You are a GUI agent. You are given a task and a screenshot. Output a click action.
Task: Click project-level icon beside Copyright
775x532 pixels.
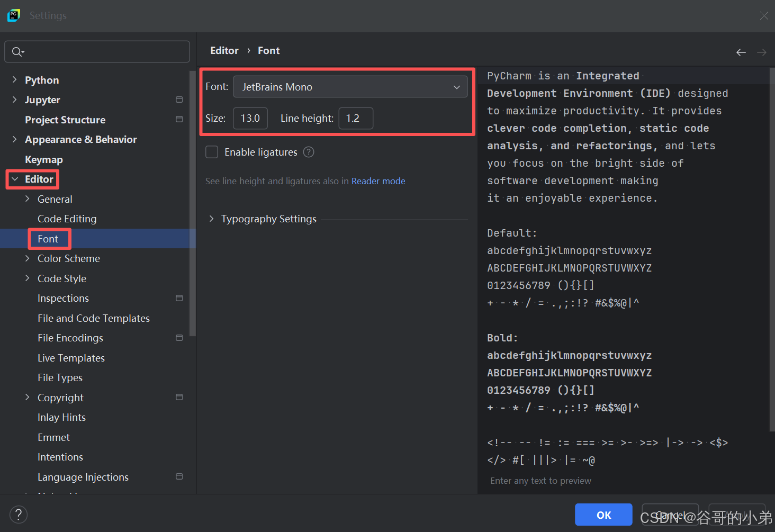(179, 397)
